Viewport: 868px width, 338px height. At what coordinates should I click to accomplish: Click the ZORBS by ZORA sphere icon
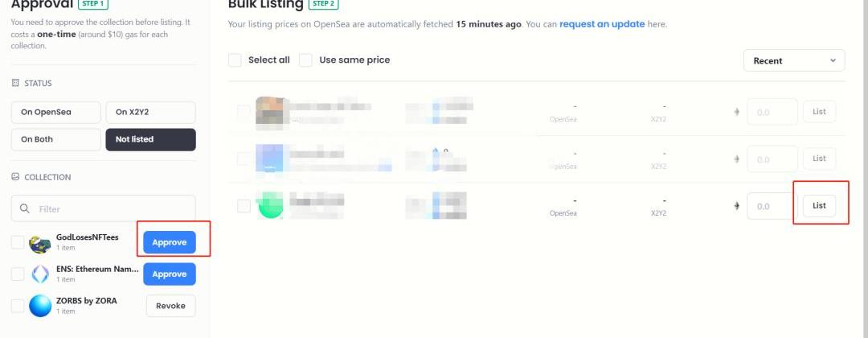click(x=40, y=306)
